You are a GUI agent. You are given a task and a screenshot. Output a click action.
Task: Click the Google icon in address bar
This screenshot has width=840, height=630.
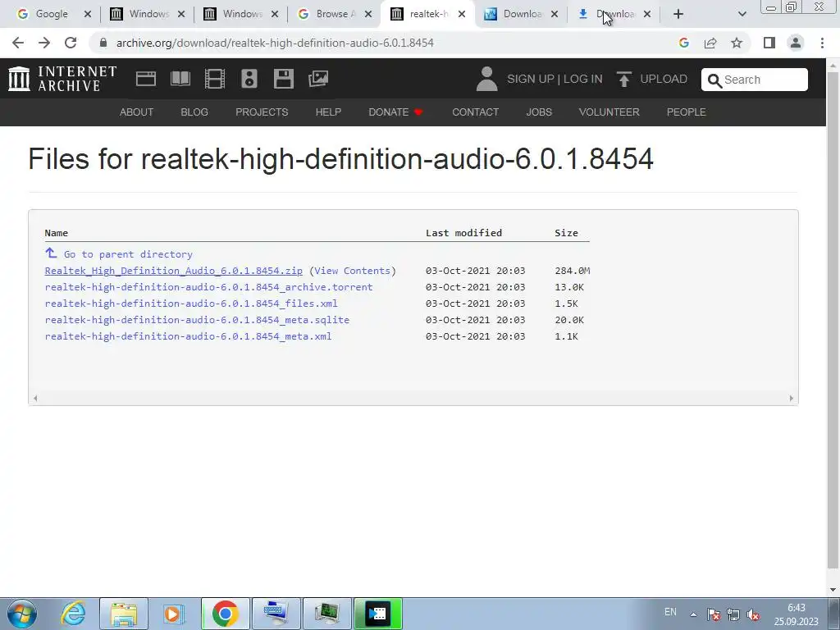[x=683, y=43]
